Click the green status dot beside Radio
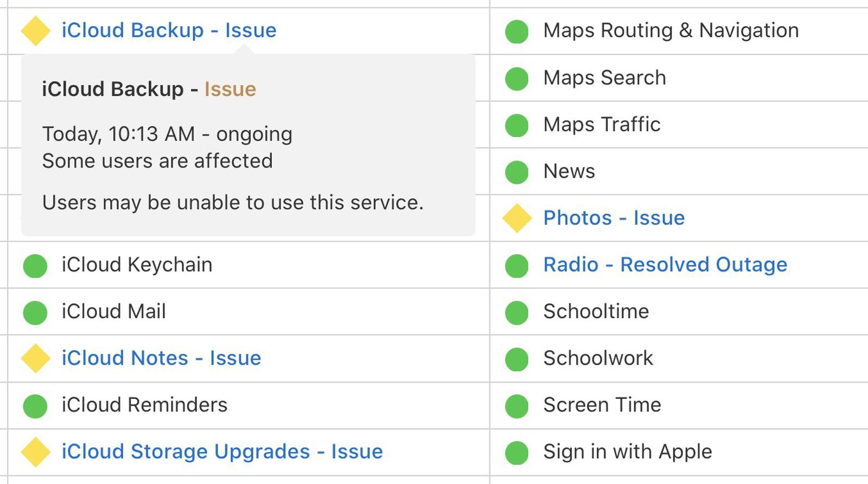868x484 pixels. click(516, 266)
